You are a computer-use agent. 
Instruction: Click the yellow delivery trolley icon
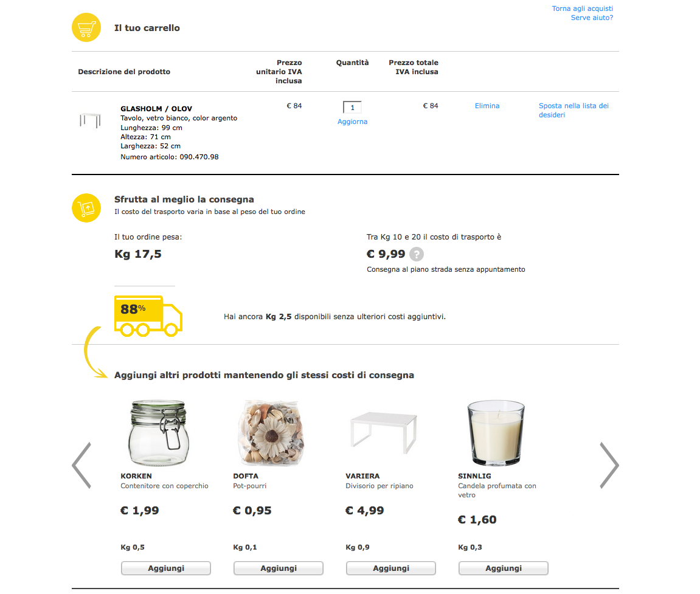click(x=86, y=208)
